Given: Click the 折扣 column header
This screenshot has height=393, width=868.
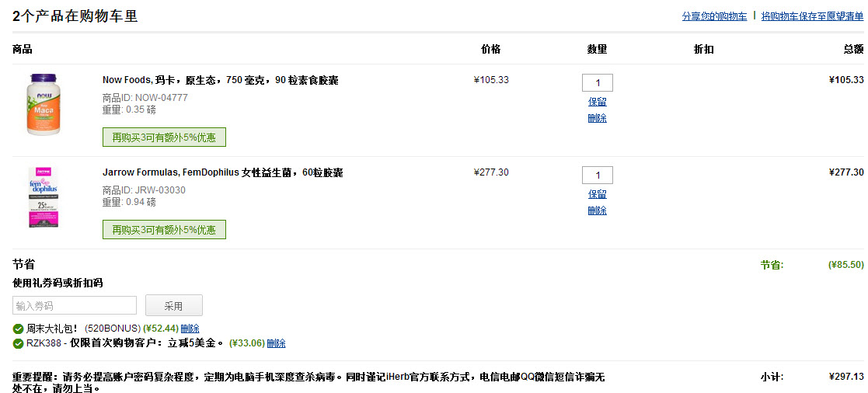Looking at the screenshot, I should 703,49.
